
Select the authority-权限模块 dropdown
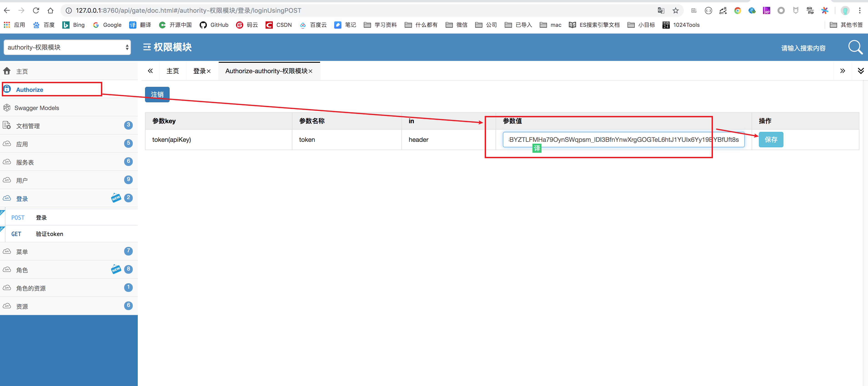pyautogui.click(x=66, y=47)
